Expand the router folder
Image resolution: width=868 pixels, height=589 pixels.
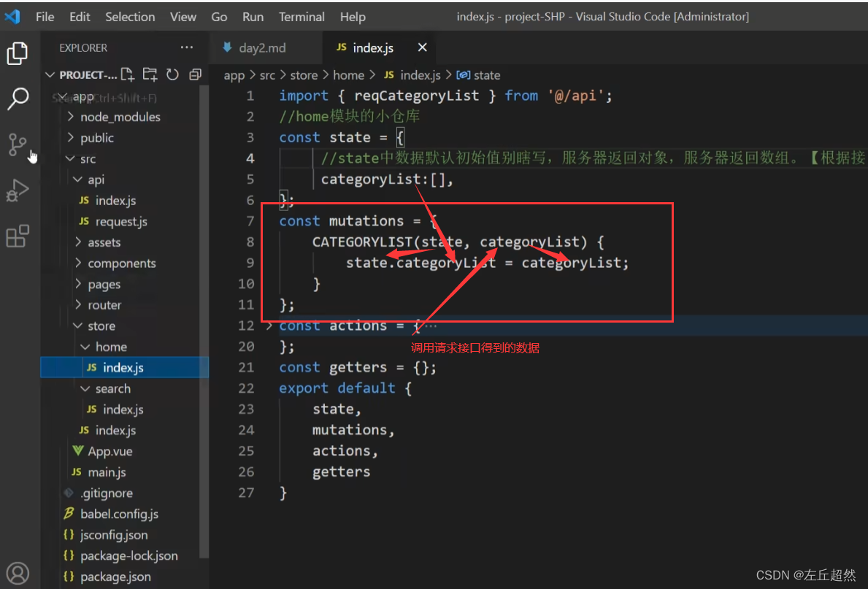78,305
